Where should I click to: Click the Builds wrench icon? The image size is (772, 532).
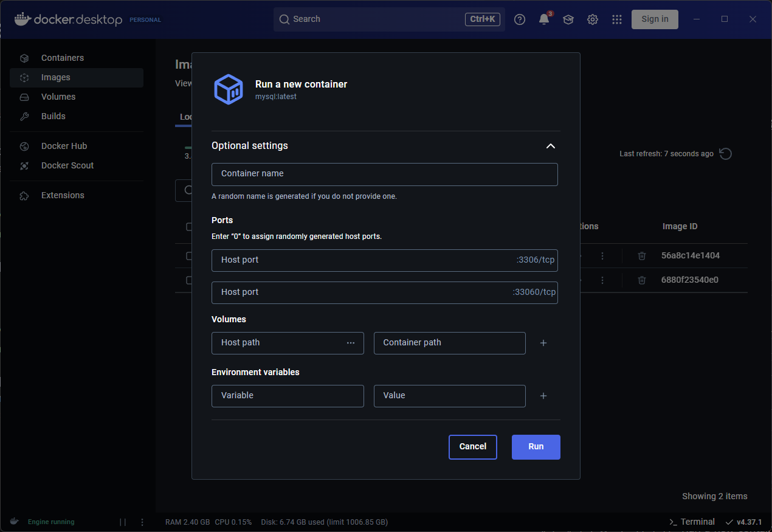coord(24,117)
